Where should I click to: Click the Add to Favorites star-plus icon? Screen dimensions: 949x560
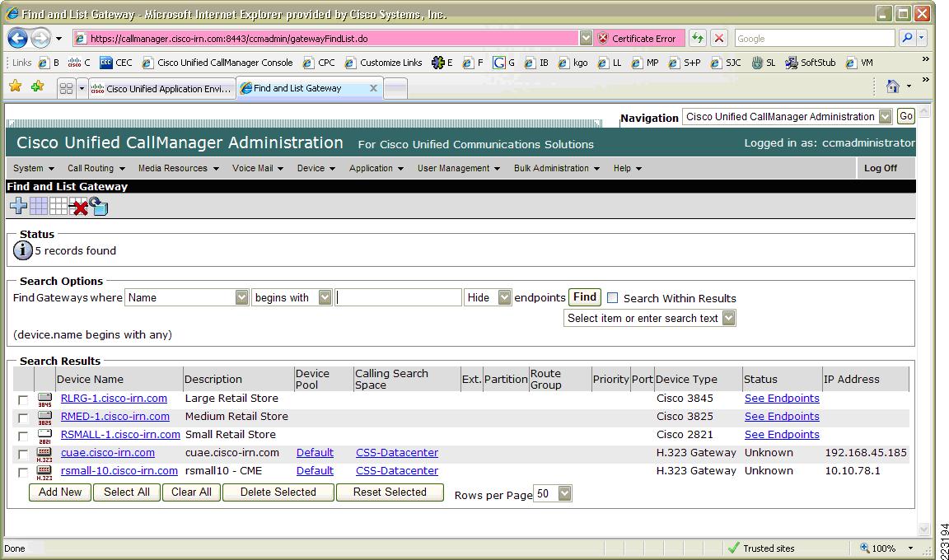click(38, 86)
